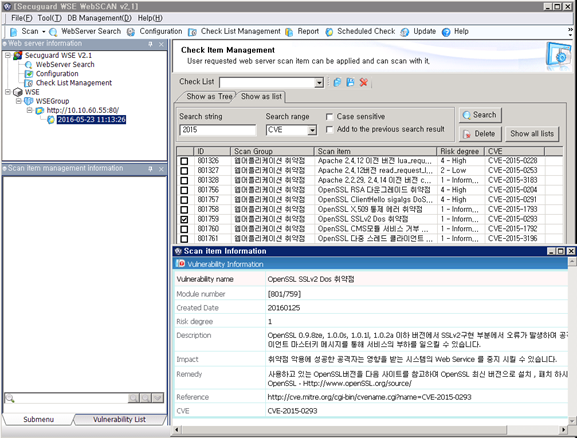Screen dimensions: 577x438
Task: Open the Tool menu
Action: tap(49, 18)
